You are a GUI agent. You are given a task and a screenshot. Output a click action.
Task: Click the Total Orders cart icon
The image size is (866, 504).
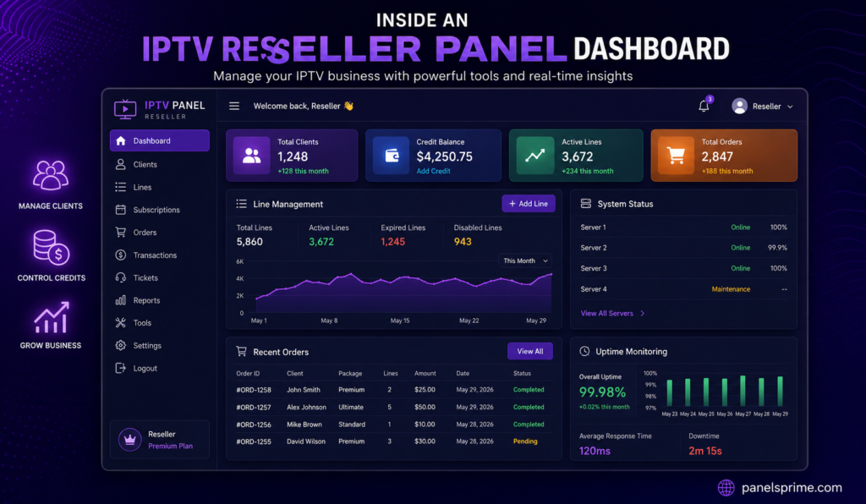[x=676, y=156]
